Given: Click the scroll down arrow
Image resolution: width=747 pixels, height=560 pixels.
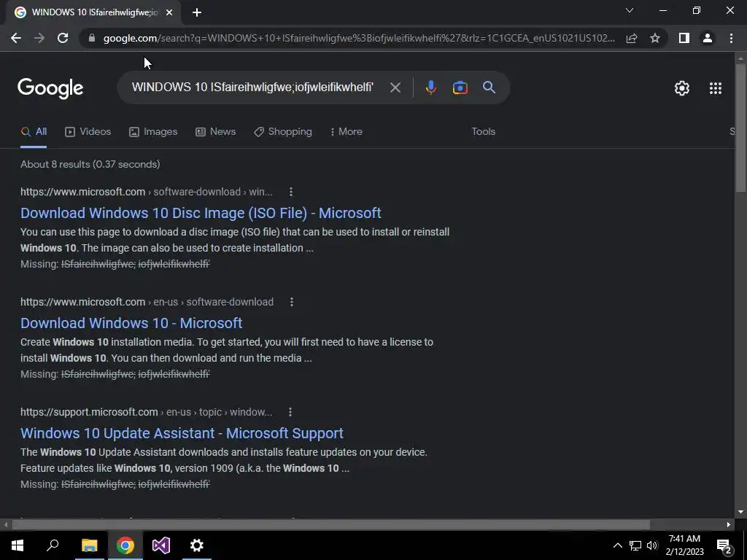Looking at the screenshot, I should pos(740,512).
